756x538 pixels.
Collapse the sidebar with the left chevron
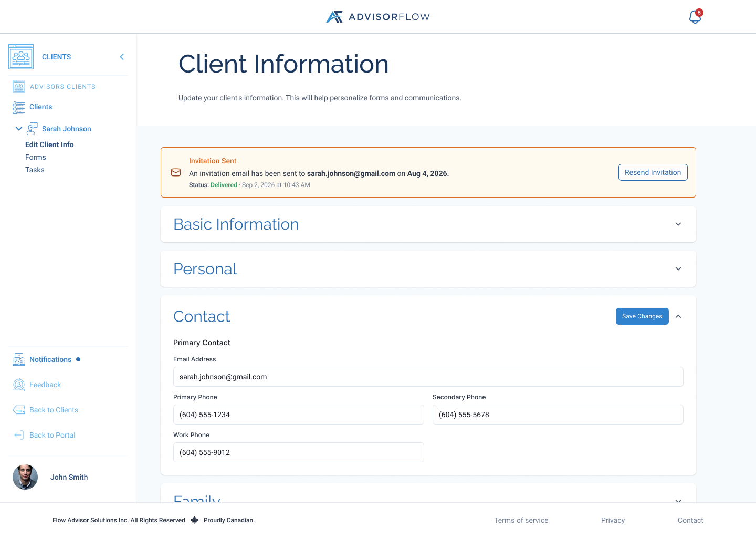122,57
